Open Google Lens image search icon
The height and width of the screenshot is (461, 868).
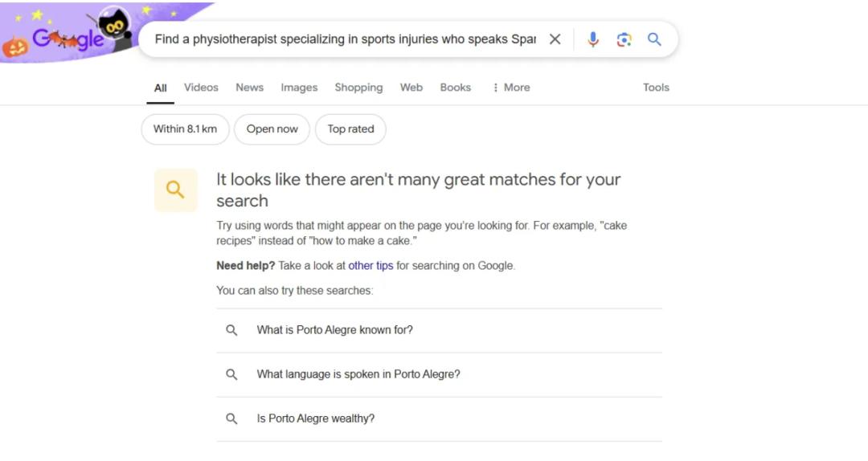click(x=624, y=39)
